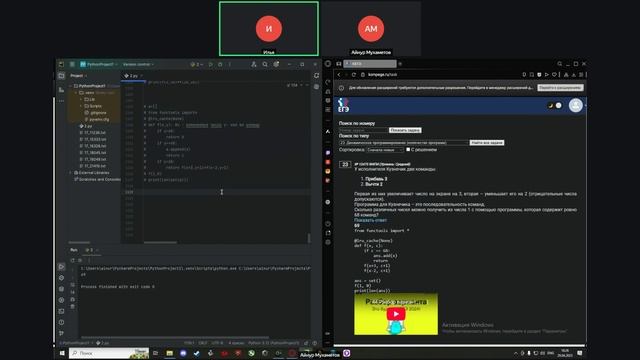Open the user profile avatar

576,105
